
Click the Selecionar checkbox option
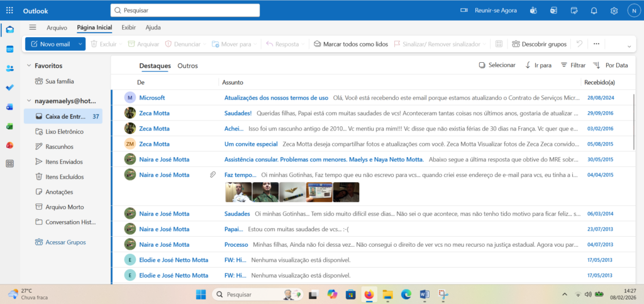click(x=497, y=65)
